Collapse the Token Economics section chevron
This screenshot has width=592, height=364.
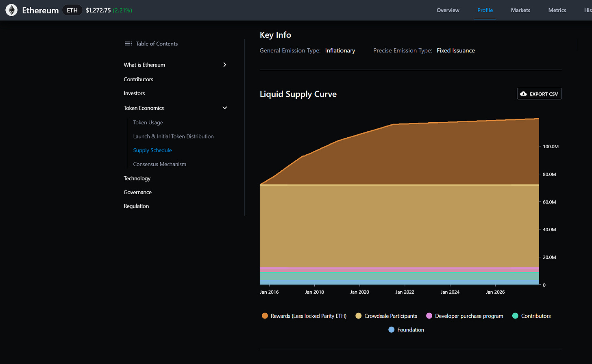pos(225,108)
